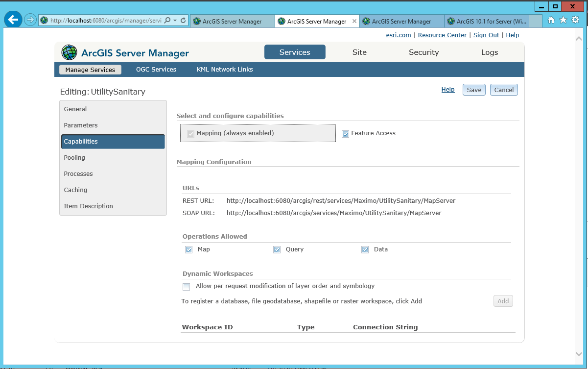Select the Logs main tab
This screenshot has height=369, width=588.
click(490, 52)
